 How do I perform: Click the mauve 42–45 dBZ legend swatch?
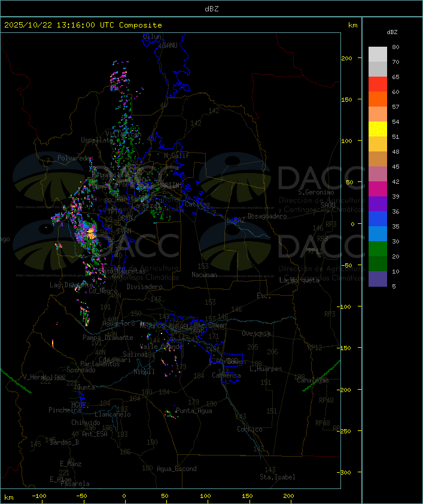point(378,174)
